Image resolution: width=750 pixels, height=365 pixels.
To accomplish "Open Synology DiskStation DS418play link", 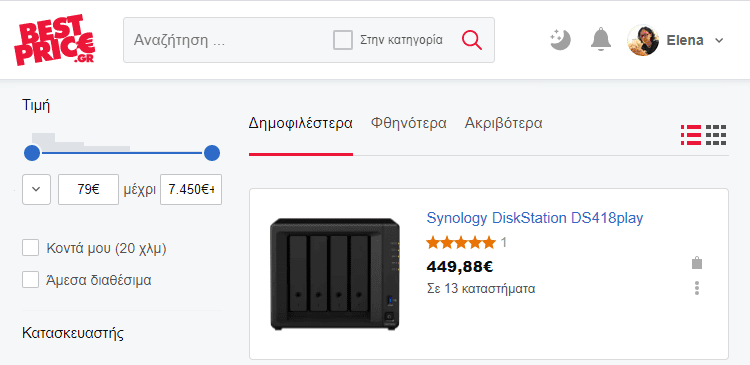I will [x=535, y=218].
